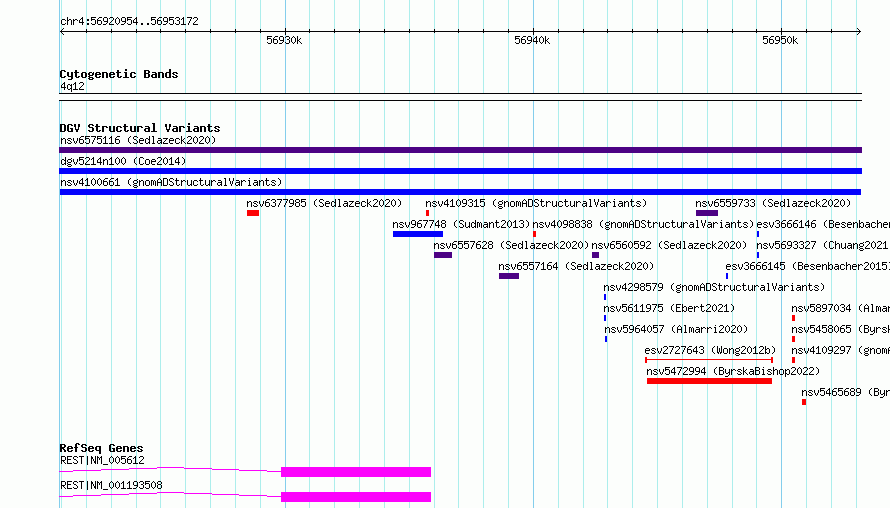Click the nsv6560592 (Sedlazeck2020) label
Image resolution: width=890 pixels, height=508 pixels.
click(x=669, y=245)
